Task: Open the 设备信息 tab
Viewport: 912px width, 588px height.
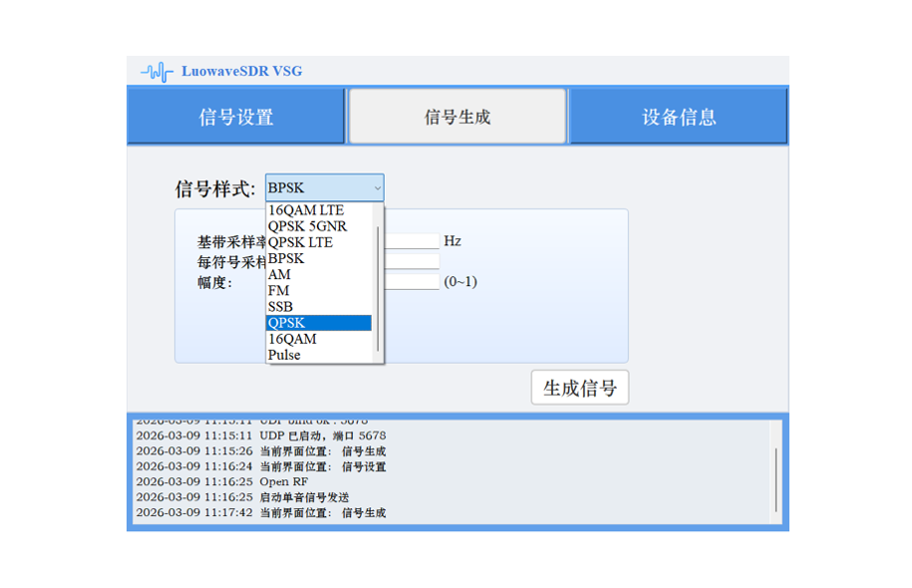Action: point(678,116)
